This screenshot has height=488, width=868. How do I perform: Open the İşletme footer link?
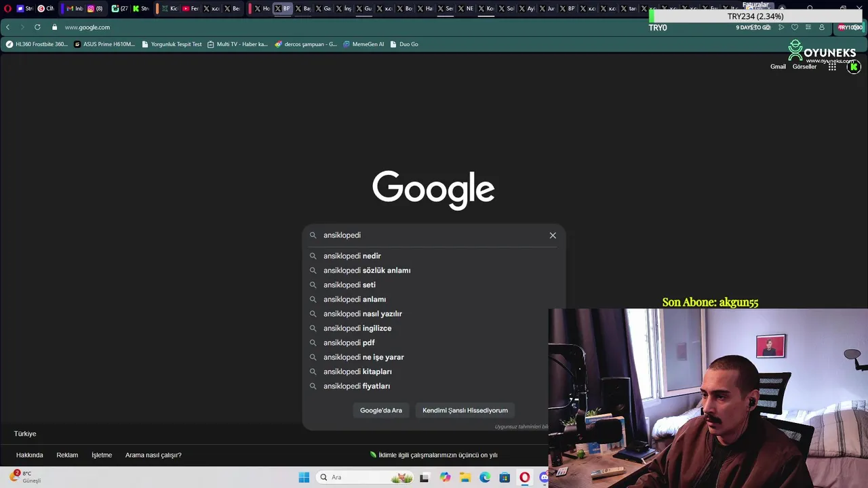102,455
